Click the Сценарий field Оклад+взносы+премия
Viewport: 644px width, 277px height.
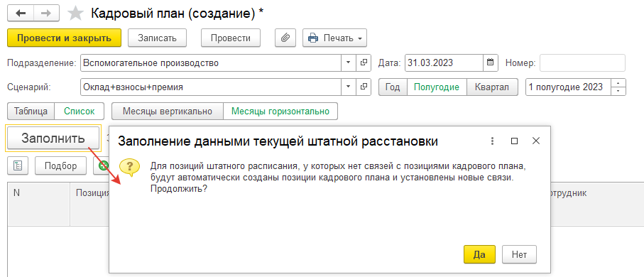point(211,87)
